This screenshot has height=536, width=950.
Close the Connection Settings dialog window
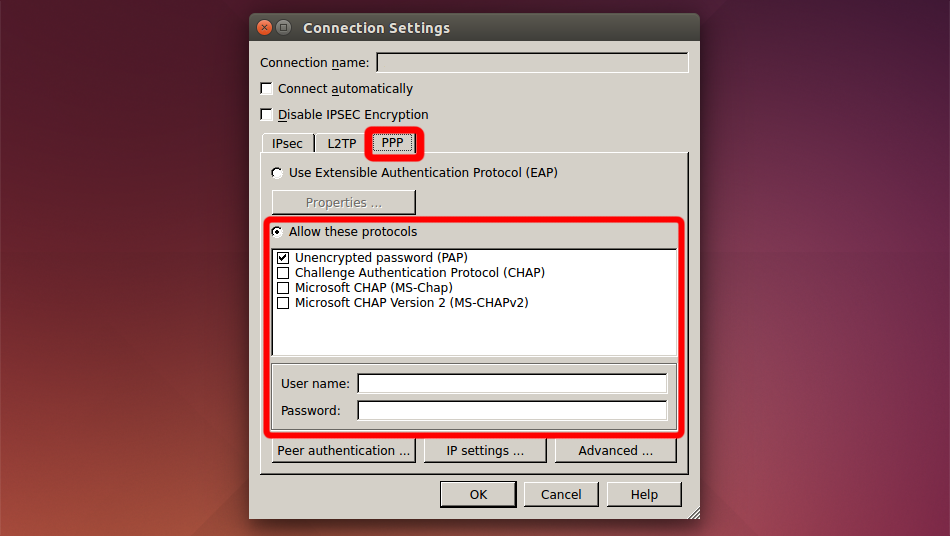[x=264, y=28]
